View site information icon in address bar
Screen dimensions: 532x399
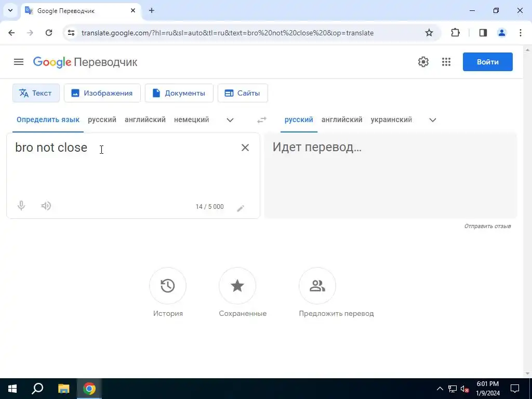71,33
